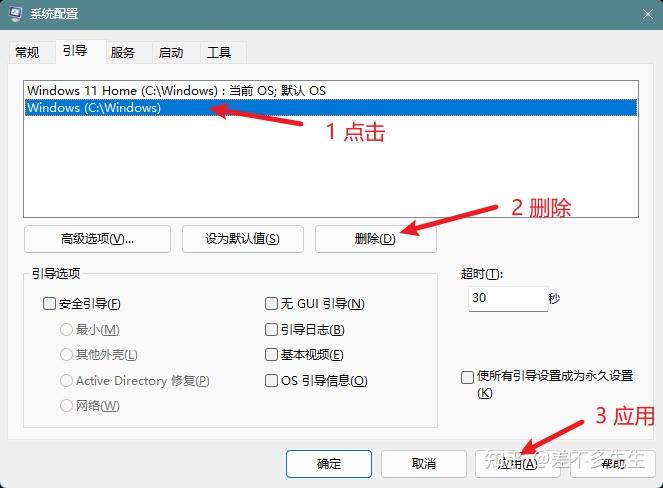The height and width of the screenshot is (488, 663).
Task: Click 设为默认值(S) button
Action: 243,239
